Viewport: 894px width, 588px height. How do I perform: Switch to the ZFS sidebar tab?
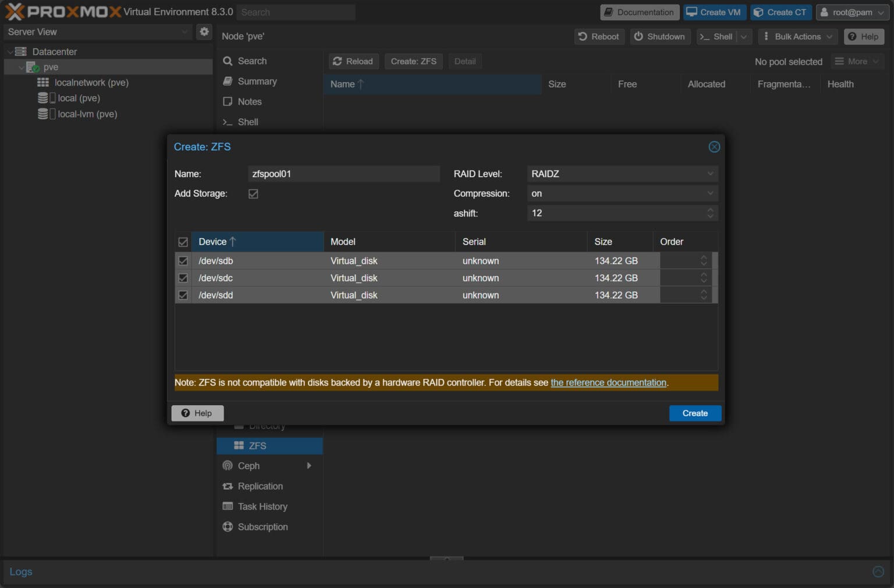point(256,445)
